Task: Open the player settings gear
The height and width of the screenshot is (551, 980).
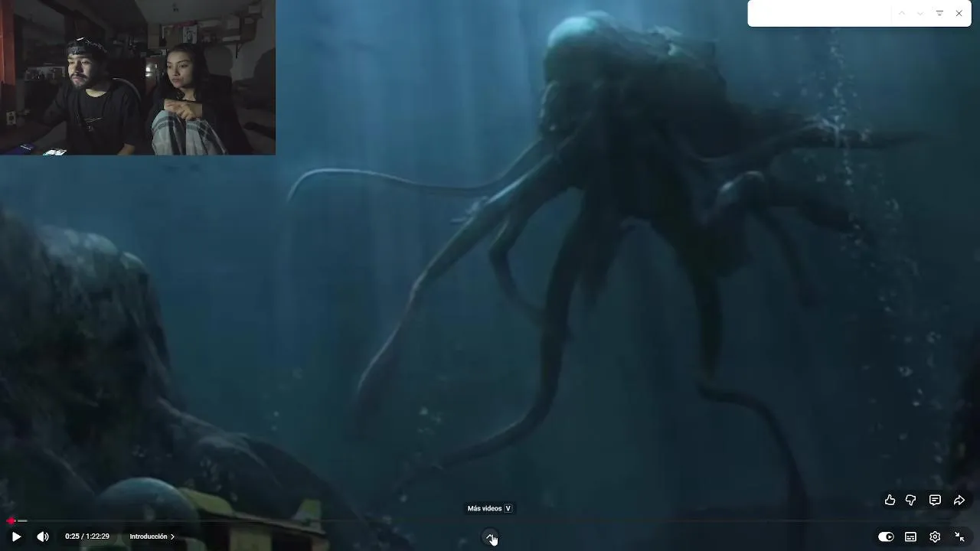Action: (935, 536)
